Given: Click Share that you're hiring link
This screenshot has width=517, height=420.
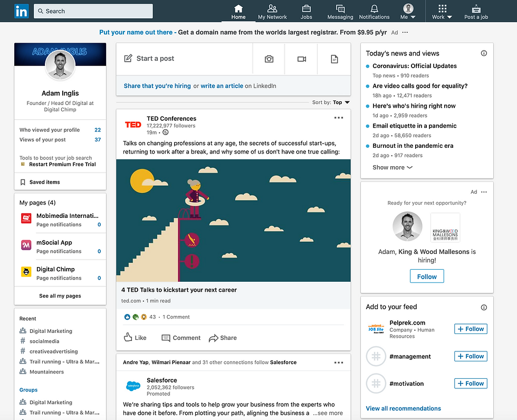Looking at the screenshot, I should pos(157,85).
